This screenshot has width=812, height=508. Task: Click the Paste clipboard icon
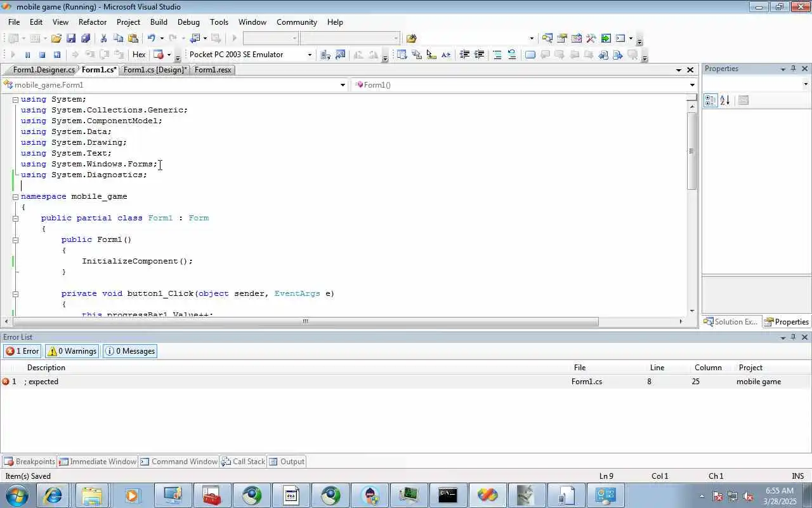(x=133, y=38)
